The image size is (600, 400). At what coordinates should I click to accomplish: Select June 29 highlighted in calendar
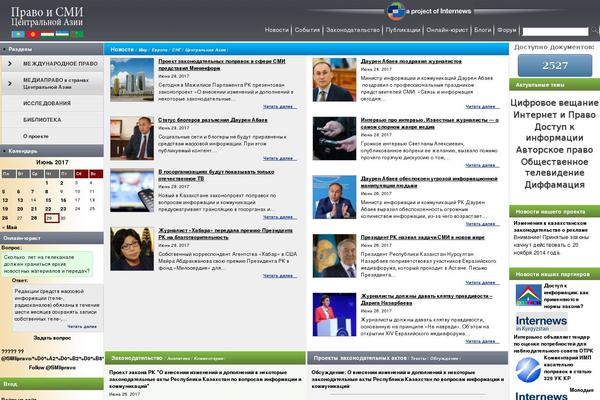51,218
